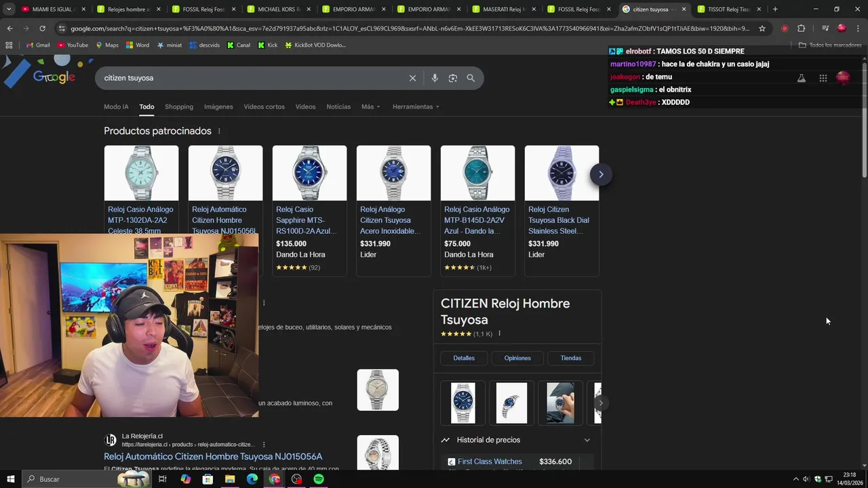This screenshot has height=488, width=868.
Task: Click the Tiendas button
Action: (x=571, y=358)
